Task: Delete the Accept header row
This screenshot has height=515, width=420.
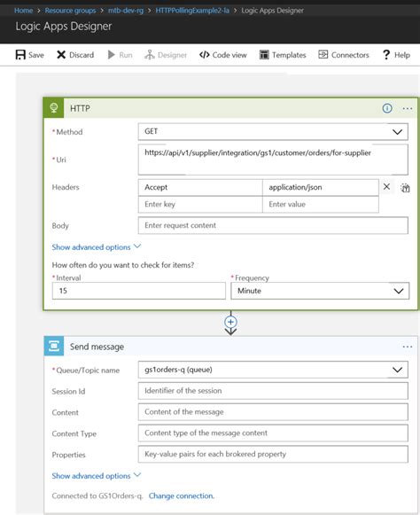Action: pos(386,187)
